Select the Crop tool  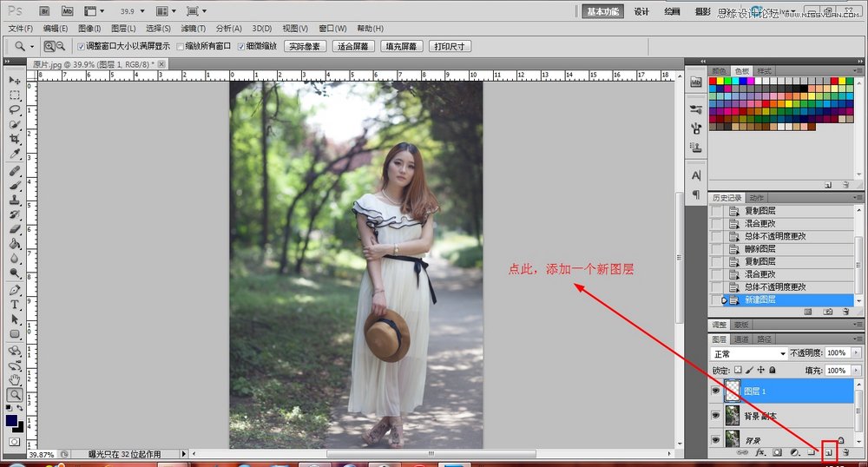point(15,139)
